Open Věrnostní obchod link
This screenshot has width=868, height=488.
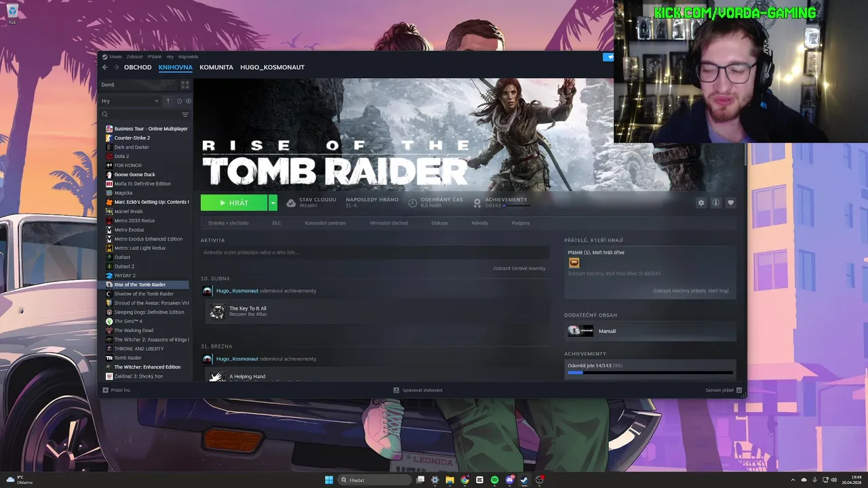(x=389, y=223)
